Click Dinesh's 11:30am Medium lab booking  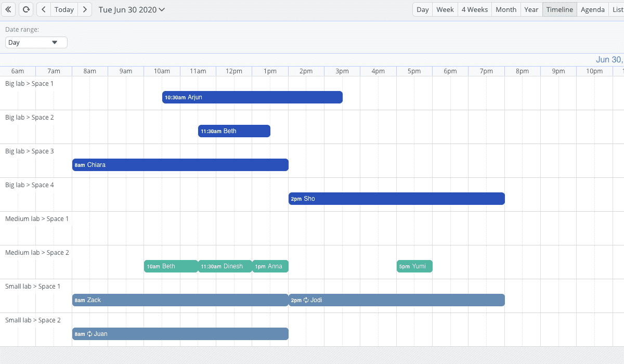tap(225, 266)
